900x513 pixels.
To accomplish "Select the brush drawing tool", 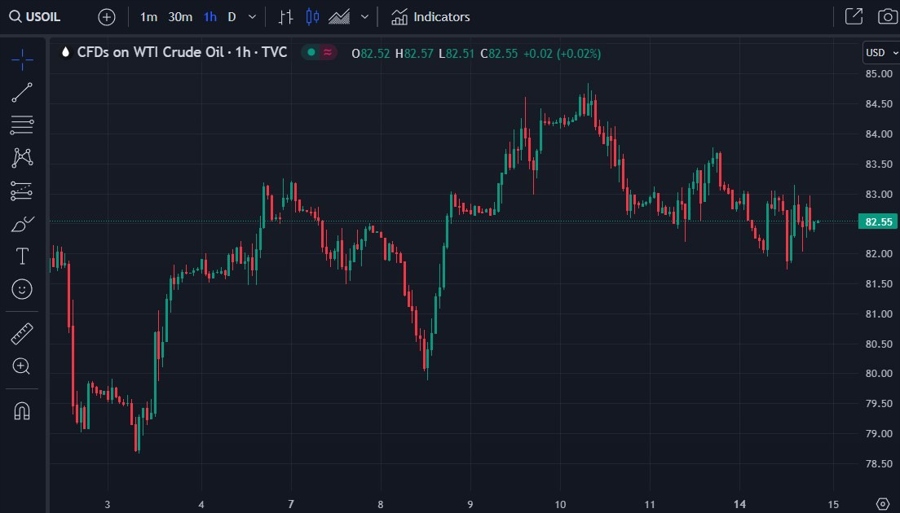I will [x=22, y=224].
